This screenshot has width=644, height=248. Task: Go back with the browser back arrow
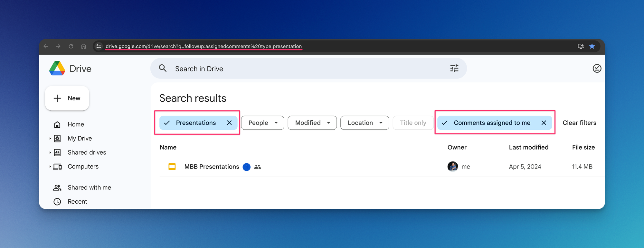click(x=46, y=46)
